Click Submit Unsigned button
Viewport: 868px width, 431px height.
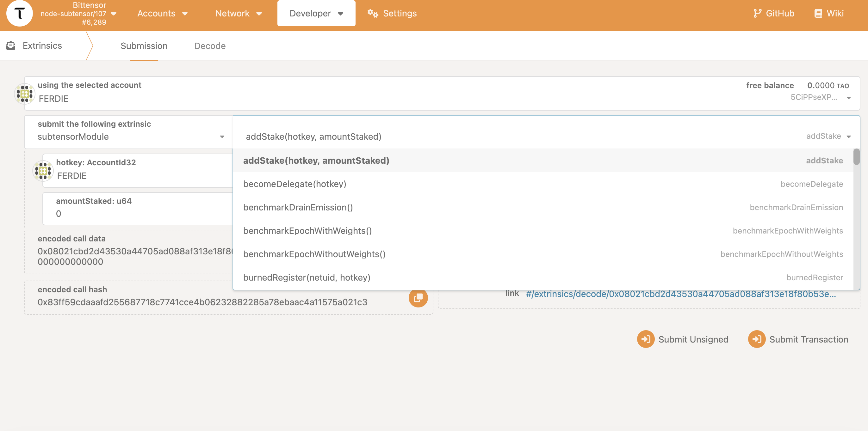click(x=683, y=339)
